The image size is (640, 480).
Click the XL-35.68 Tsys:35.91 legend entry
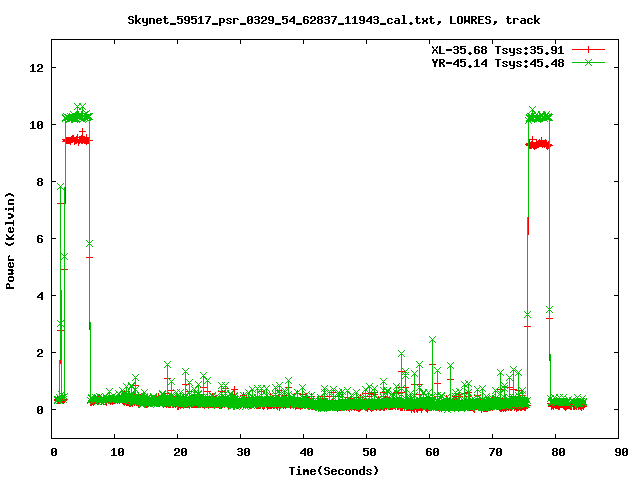point(498,50)
